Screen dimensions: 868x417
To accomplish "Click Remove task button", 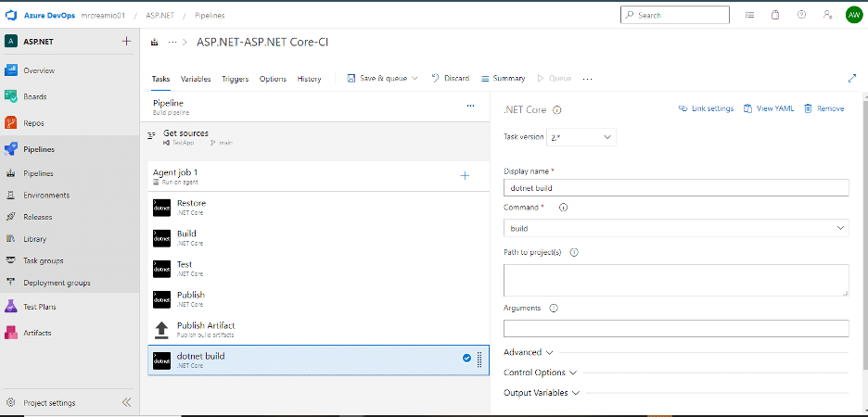I will (x=823, y=108).
